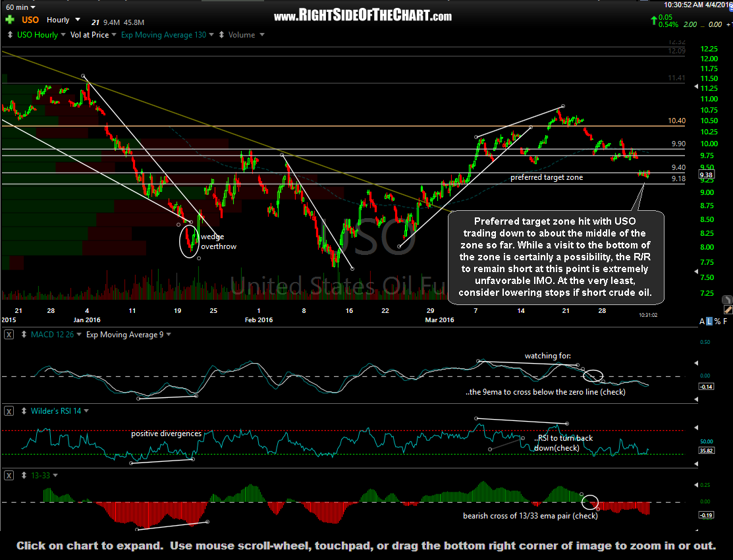Click the USO ticker symbol
This screenshot has height=560, width=733.
30,20
